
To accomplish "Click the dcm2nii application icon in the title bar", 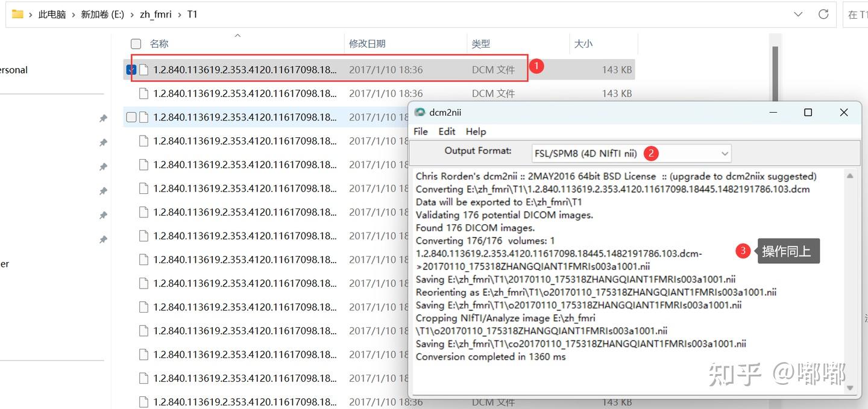I will pos(421,112).
